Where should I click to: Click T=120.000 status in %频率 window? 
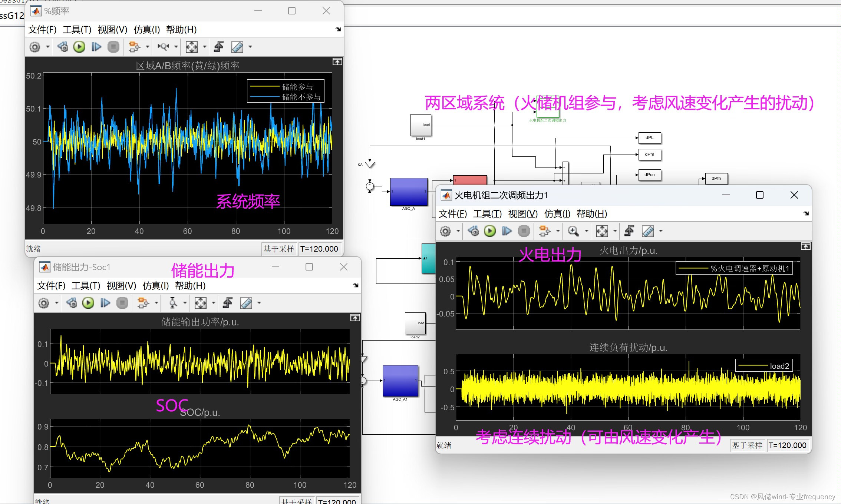pyautogui.click(x=319, y=249)
